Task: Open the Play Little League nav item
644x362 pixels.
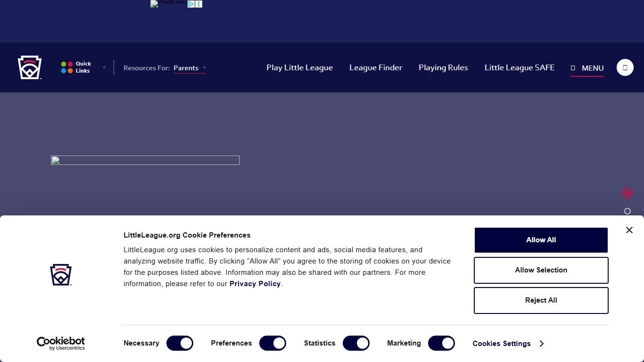Action: pos(299,67)
